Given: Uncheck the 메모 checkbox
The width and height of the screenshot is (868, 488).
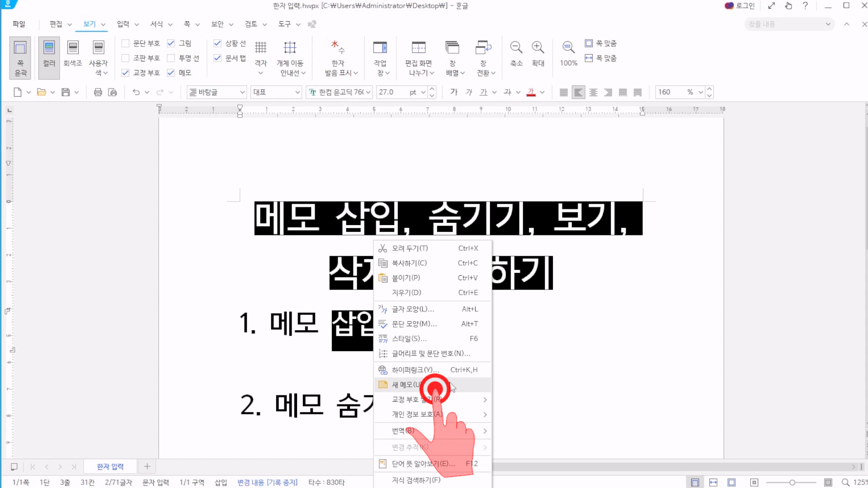Looking at the screenshot, I should [x=171, y=73].
